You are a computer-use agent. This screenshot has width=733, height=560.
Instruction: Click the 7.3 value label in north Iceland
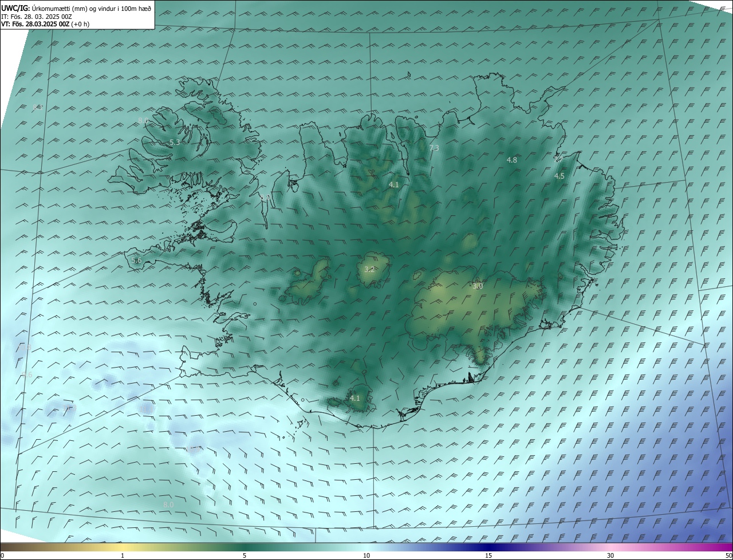434,148
